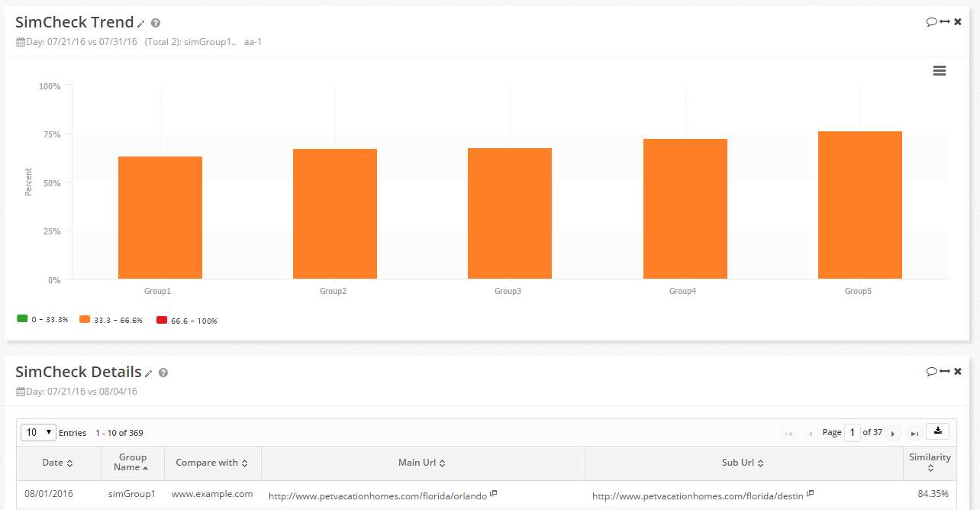Open the florida/destin sub URL external link icon
980x510 pixels.
tap(810, 494)
